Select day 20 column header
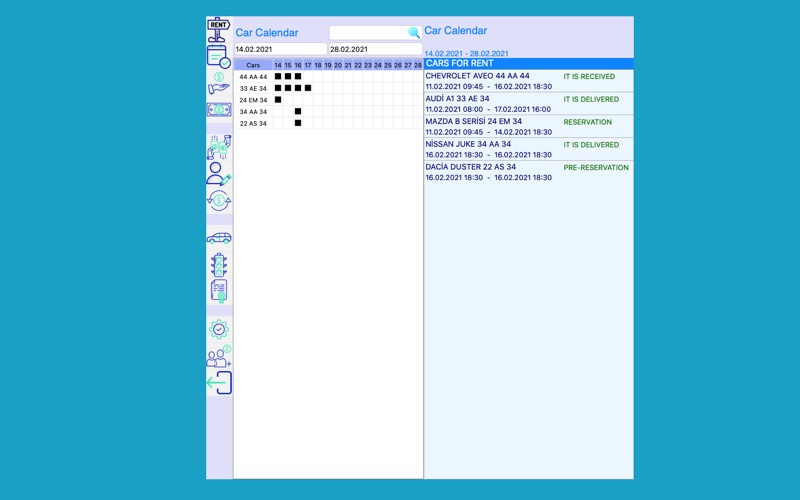The height and width of the screenshot is (500, 800). (338, 65)
